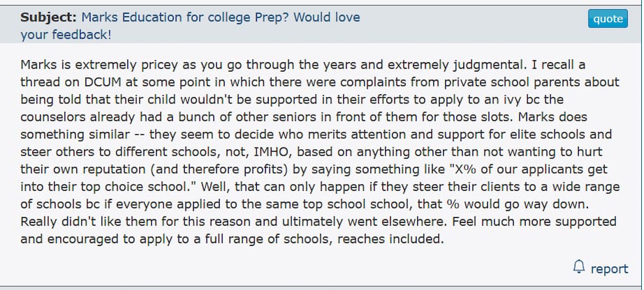Click "your feedback!" in the subject line

pyautogui.click(x=66, y=34)
